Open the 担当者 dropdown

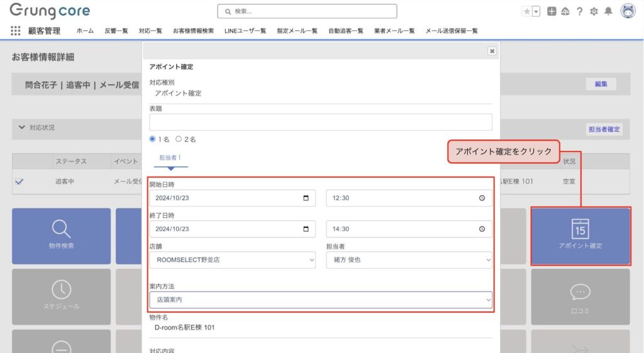pyautogui.click(x=409, y=259)
